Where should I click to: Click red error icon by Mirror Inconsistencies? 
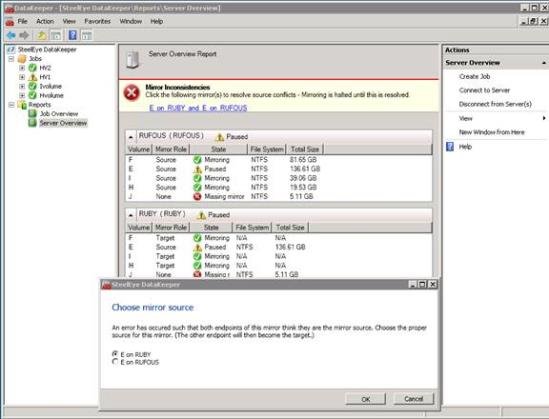tap(132, 93)
